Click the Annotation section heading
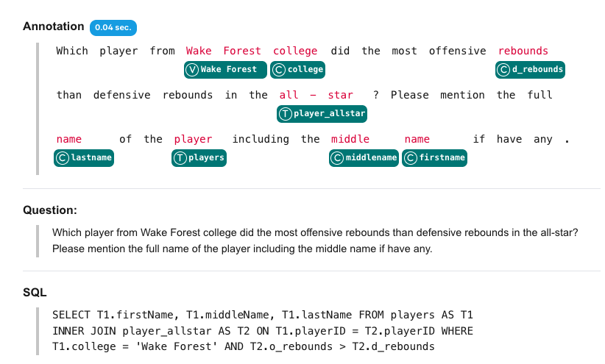The height and width of the screenshot is (364, 605). pyautogui.click(x=54, y=26)
